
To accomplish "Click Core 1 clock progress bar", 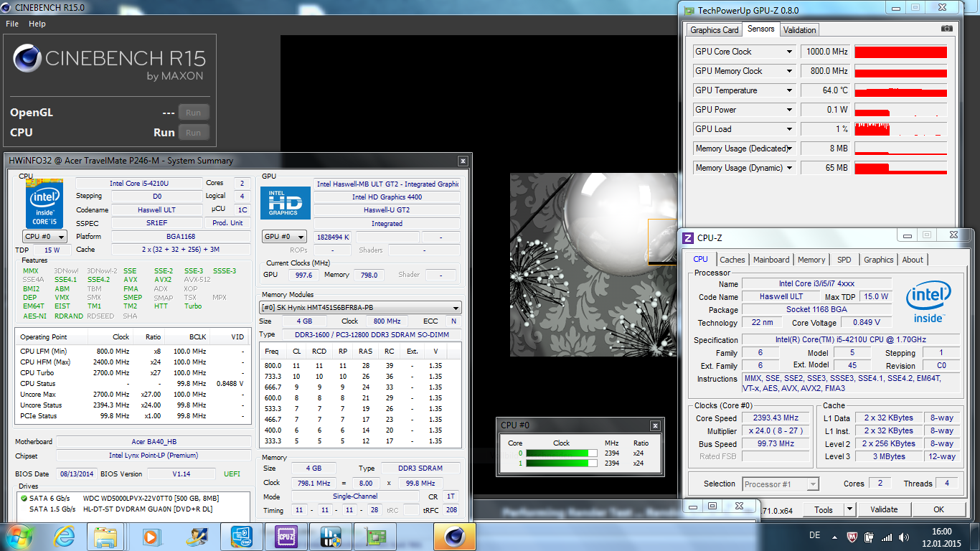I will [x=562, y=463].
